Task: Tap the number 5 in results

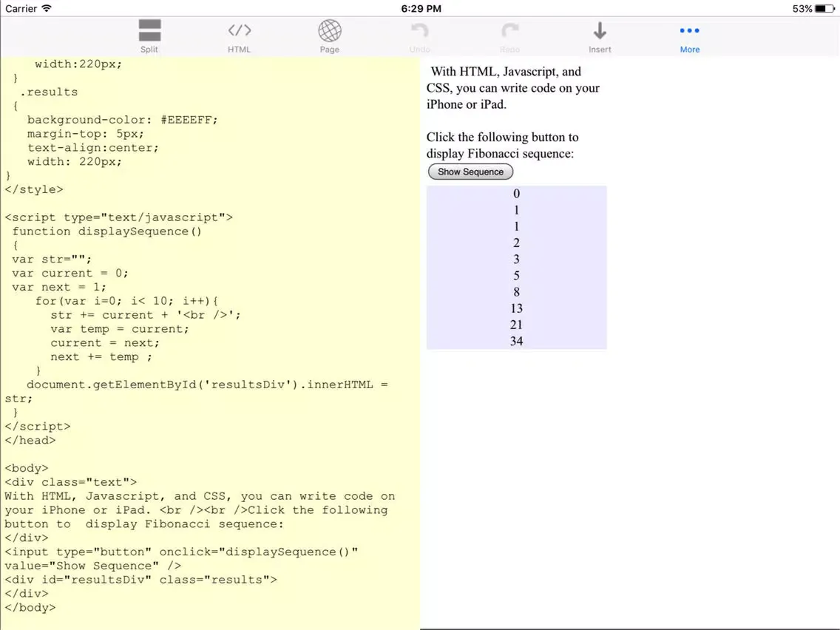Action: tap(516, 275)
